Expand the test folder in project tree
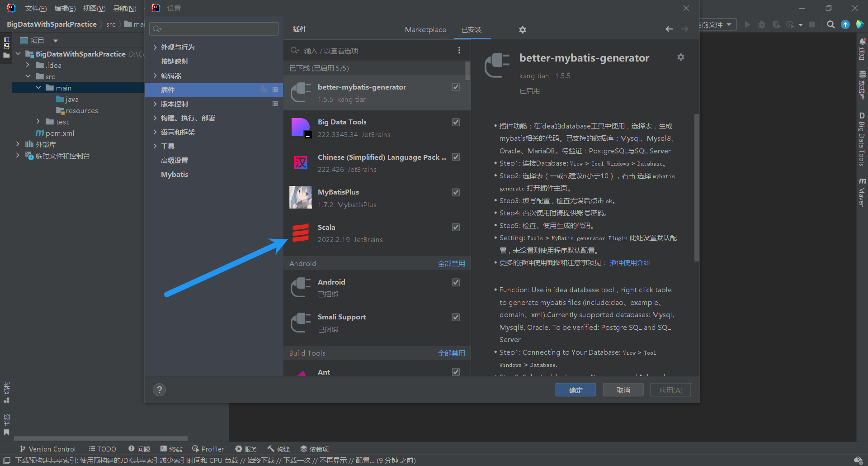This screenshot has width=868, height=466. (x=38, y=122)
